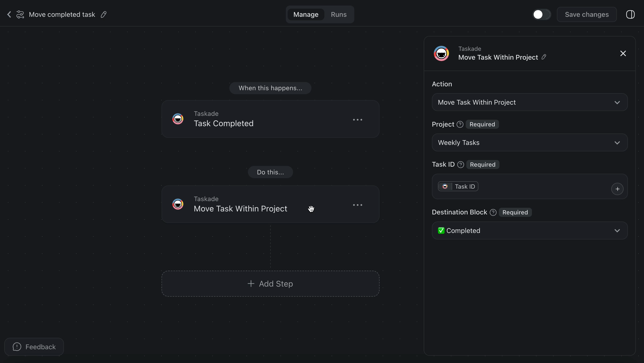Open the Move Task step three-dot menu
Image resolution: width=644 pixels, height=363 pixels.
357,205
